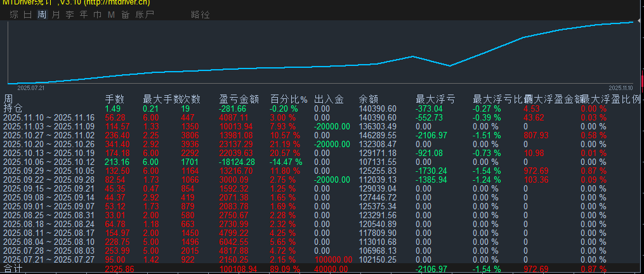Image resolution: width=644 pixels, height=274 pixels.
Task: Select the 持仓 holdings row label
Action: click(x=13, y=108)
